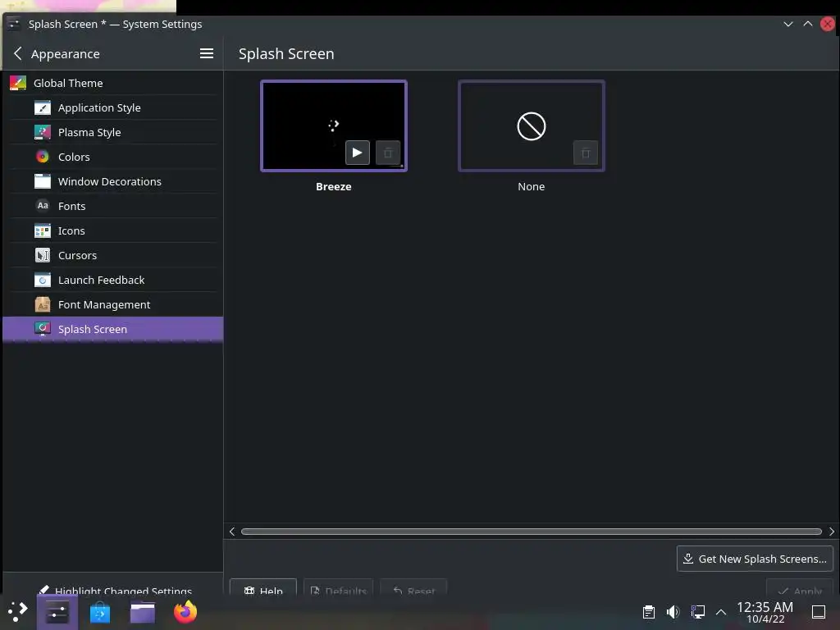This screenshot has width=840, height=630.
Task: Minimize the System Settings window
Action: pos(788,24)
